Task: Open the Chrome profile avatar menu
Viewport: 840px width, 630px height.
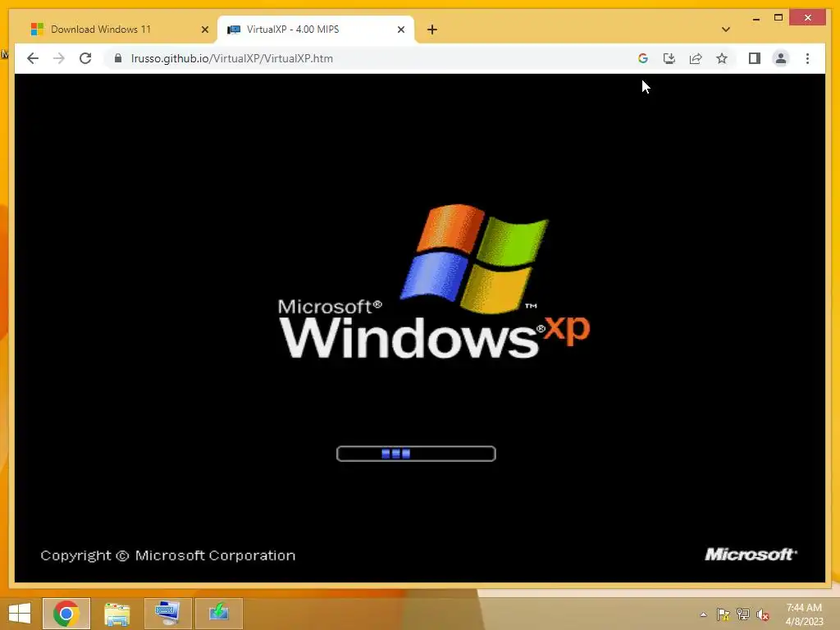Action: coord(781,58)
